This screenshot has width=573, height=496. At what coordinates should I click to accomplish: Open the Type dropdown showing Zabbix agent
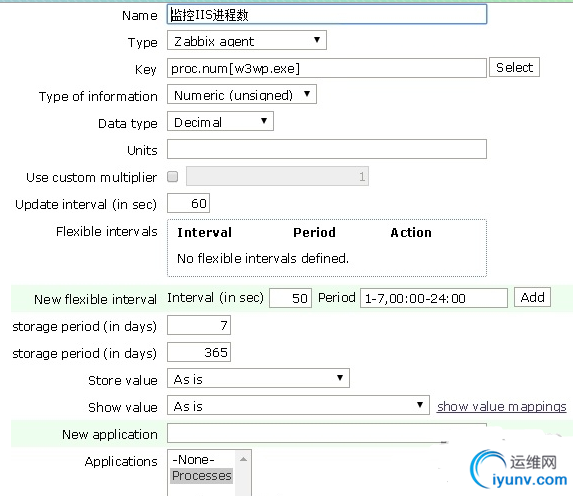247,41
